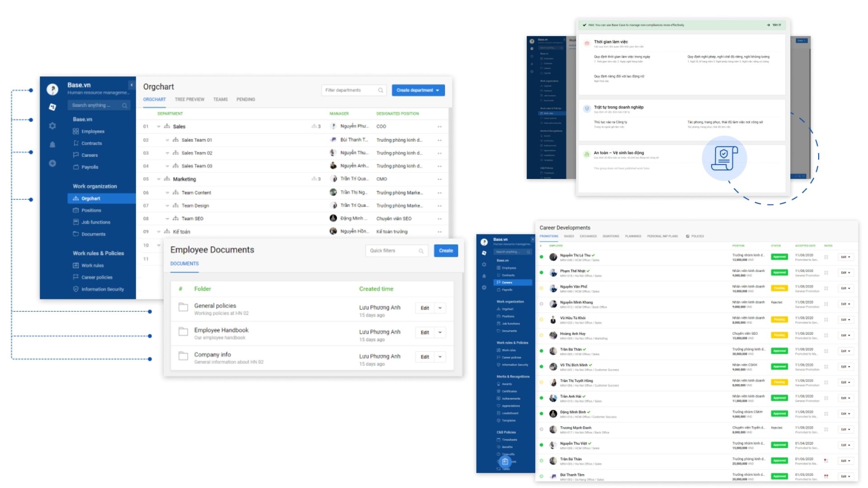Open more options for the Sales row
This screenshot has width=868, height=488.
click(x=439, y=127)
